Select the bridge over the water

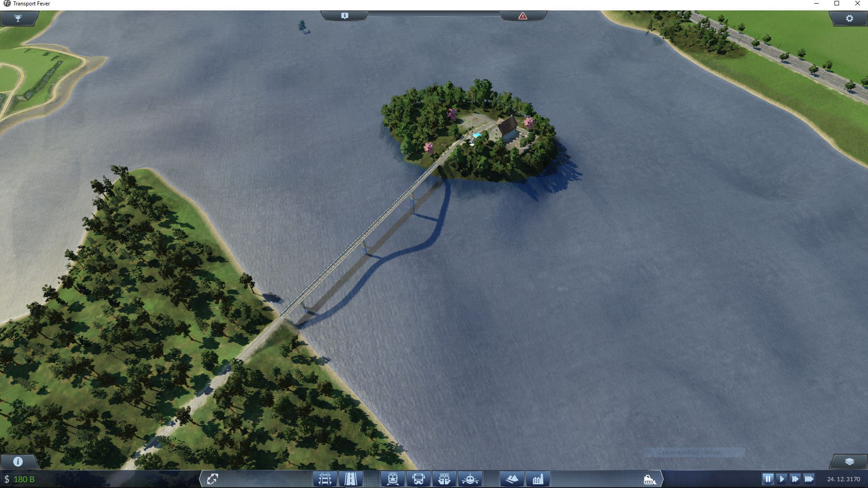pos(362,239)
